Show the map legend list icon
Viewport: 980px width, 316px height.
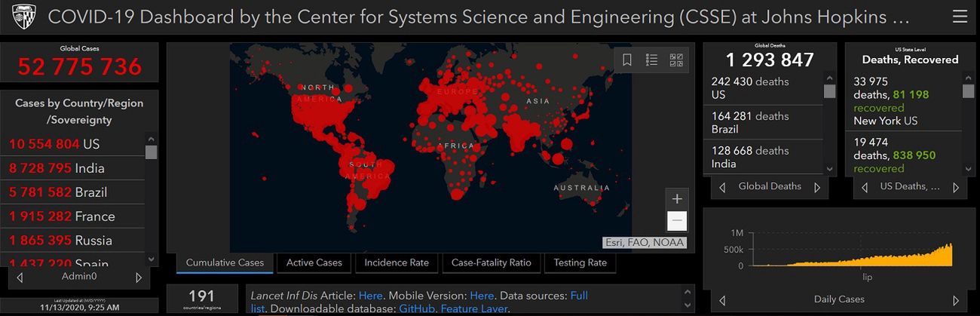point(652,60)
